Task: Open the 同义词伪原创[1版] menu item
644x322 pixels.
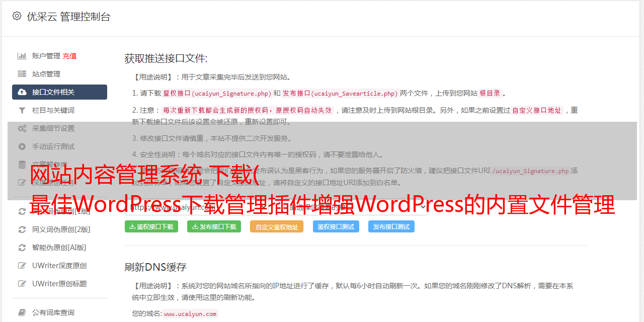Action: click(x=59, y=211)
